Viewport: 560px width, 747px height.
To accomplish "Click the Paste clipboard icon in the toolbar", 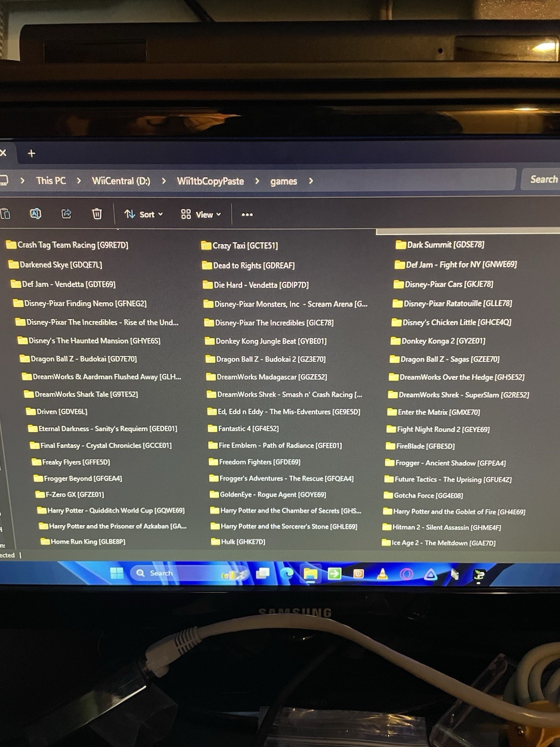I will (5, 214).
